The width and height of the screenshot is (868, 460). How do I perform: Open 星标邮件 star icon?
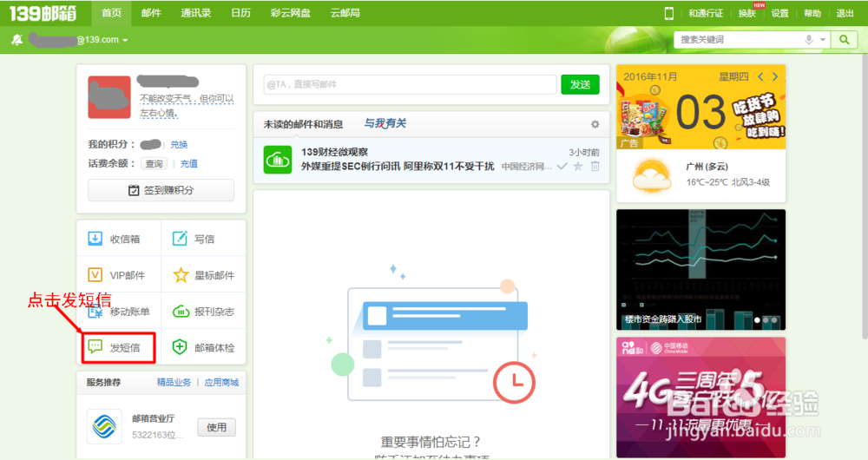coord(181,275)
